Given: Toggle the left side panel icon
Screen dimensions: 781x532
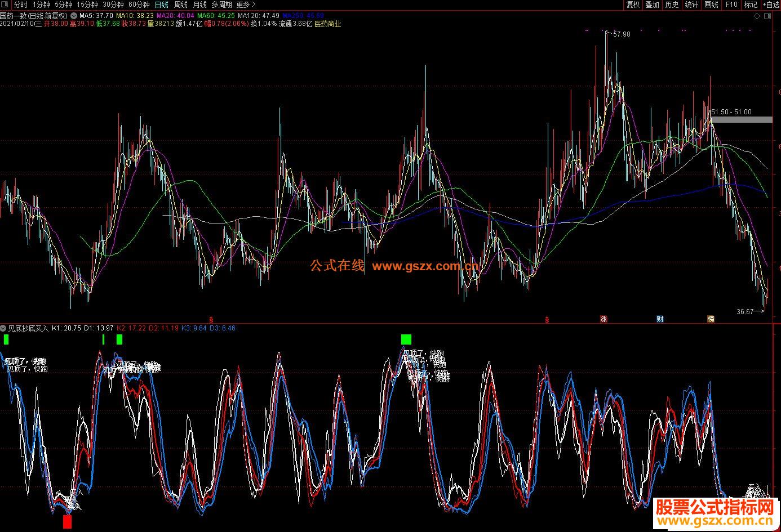Looking at the screenshot, I should pyautogui.click(x=6, y=5).
